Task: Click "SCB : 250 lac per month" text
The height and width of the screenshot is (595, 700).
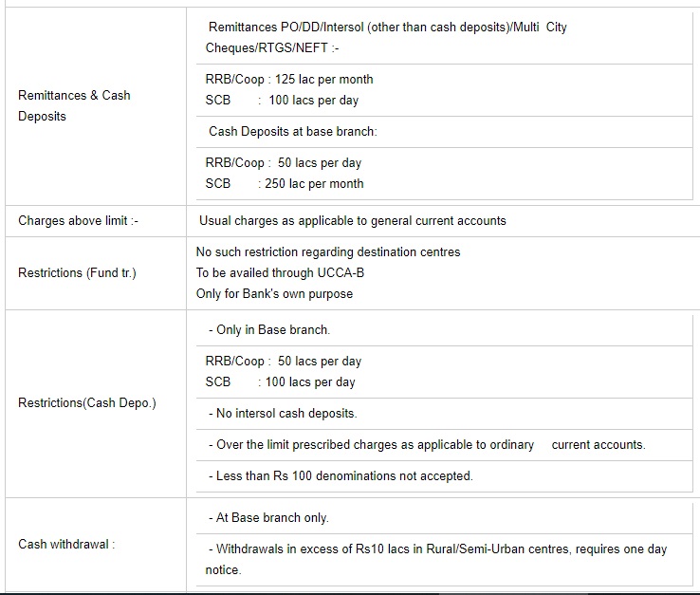Action: point(285,184)
